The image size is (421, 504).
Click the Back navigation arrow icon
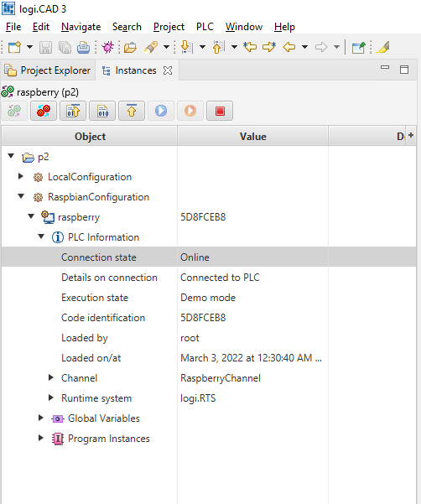click(289, 47)
